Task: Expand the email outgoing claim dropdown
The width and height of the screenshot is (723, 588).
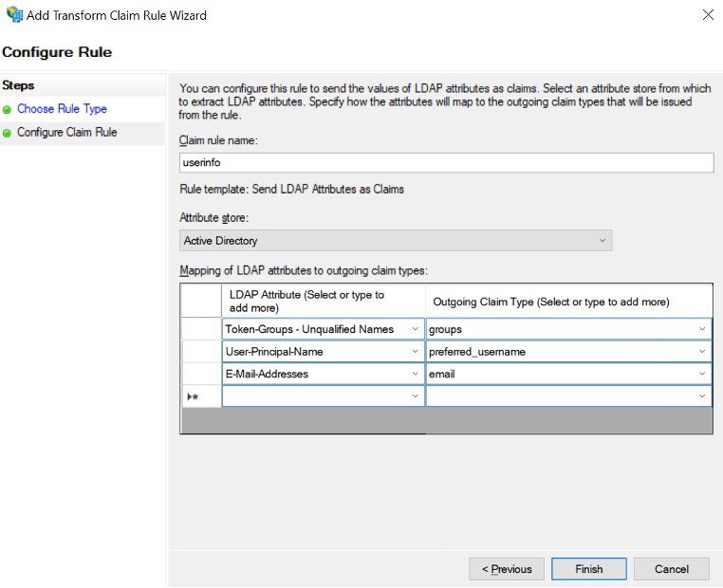Action: click(702, 374)
